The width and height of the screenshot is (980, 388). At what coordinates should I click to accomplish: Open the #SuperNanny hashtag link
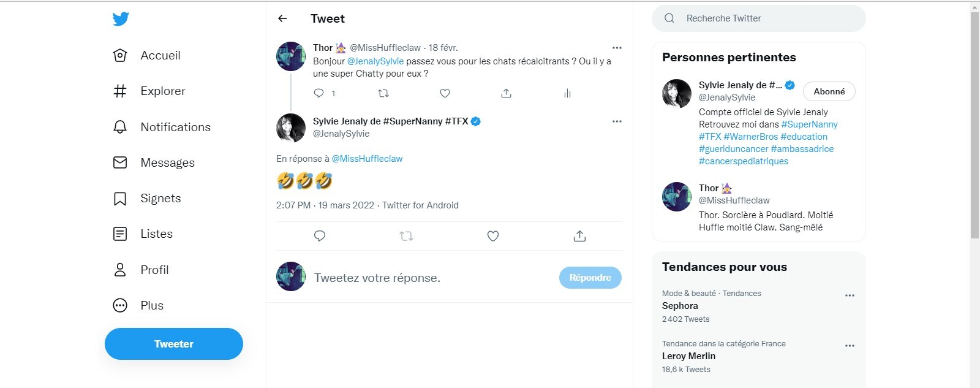click(809, 124)
